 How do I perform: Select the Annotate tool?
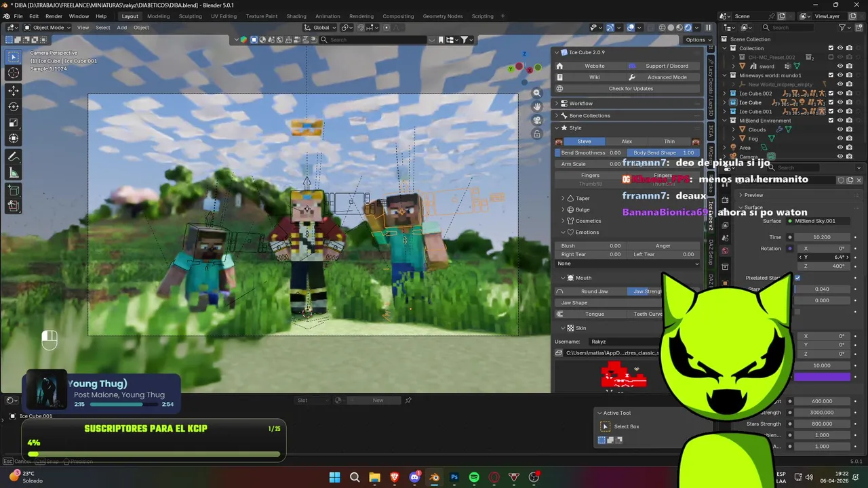(14, 157)
